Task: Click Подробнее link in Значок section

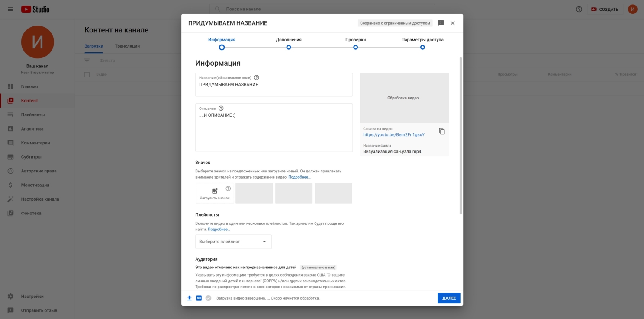Action: coord(299,177)
